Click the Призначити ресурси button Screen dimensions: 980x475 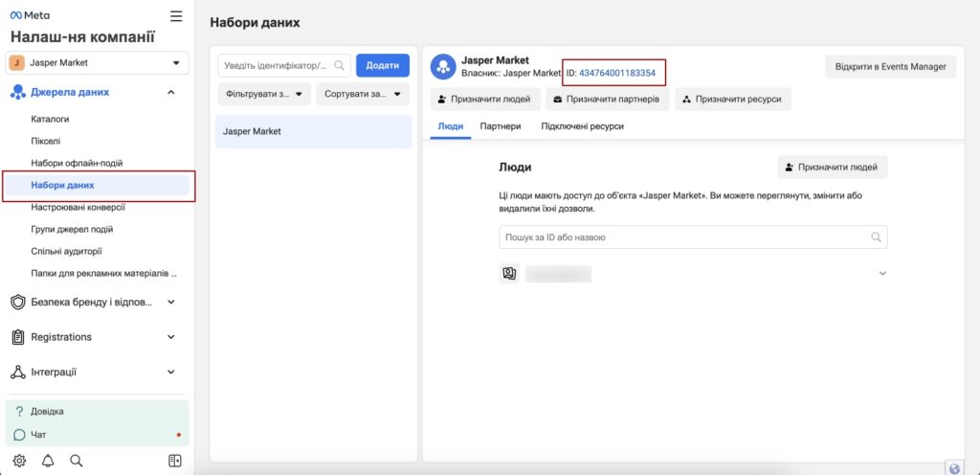pyautogui.click(x=733, y=100)
